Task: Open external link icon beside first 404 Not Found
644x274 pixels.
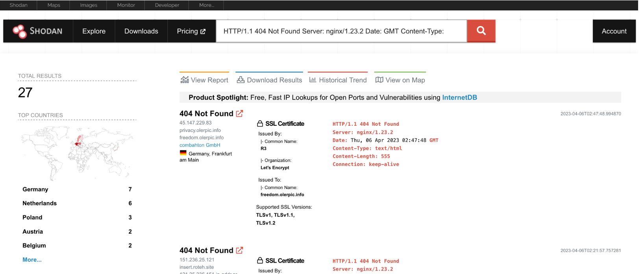Action: click(x=239, y=114)
